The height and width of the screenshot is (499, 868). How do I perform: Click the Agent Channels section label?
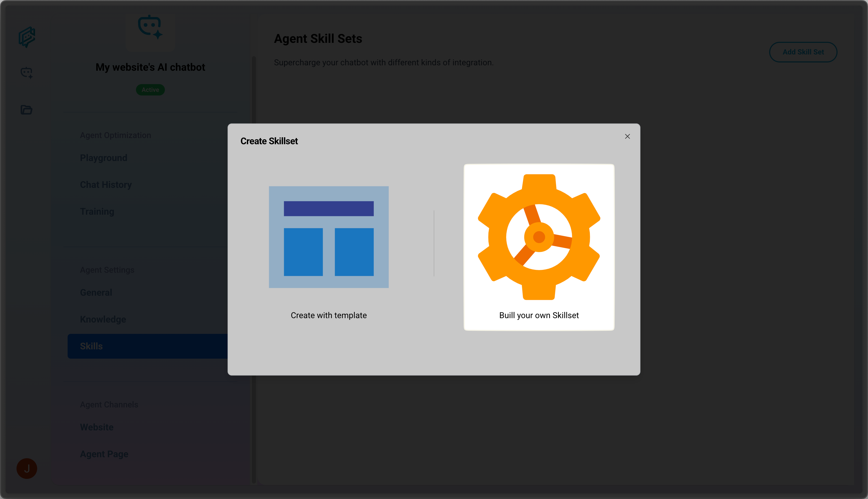coord(109,405)
